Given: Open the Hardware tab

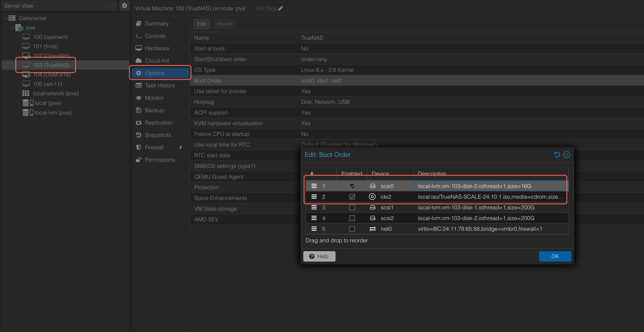Looking at the screenshot, I should coord(157,48).
